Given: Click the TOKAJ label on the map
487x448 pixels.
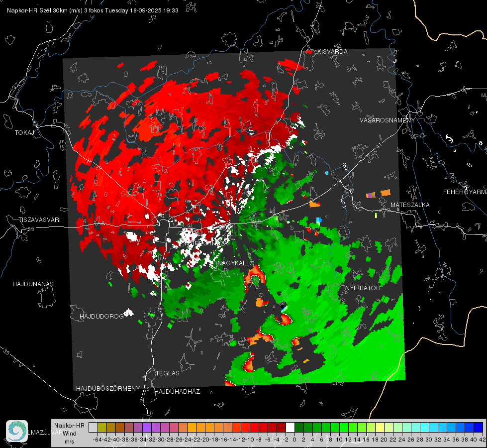Looking at the screenshot, I should tap(24, 133).
